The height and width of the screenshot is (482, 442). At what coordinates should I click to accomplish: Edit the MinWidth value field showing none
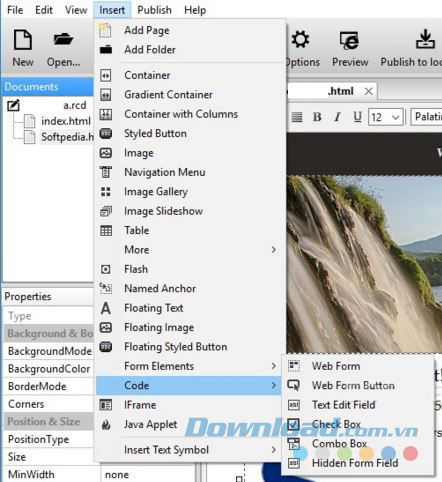click(x=147, y=474)
